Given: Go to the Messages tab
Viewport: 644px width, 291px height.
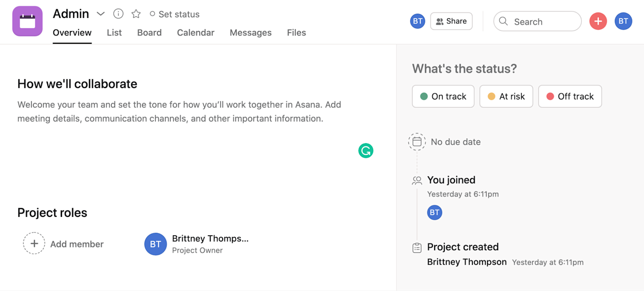Looking at the screenshot, I should pos(250,33).
